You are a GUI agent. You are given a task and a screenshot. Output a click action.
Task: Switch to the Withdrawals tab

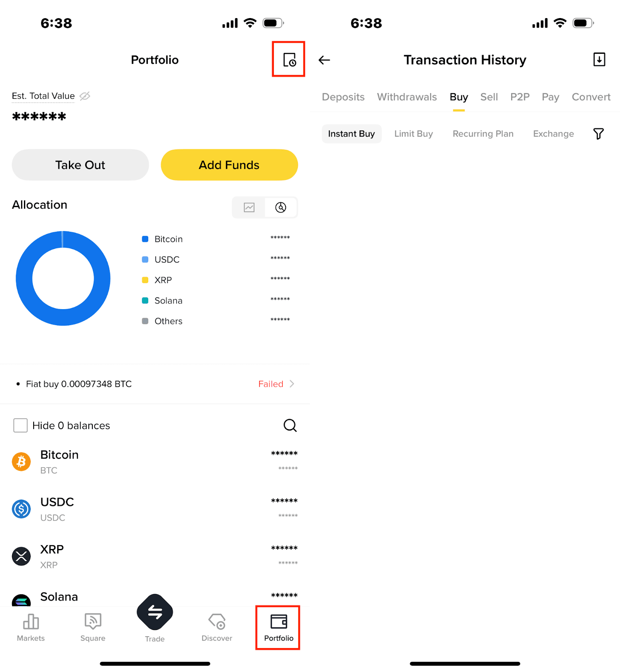[x=407, y=97]
